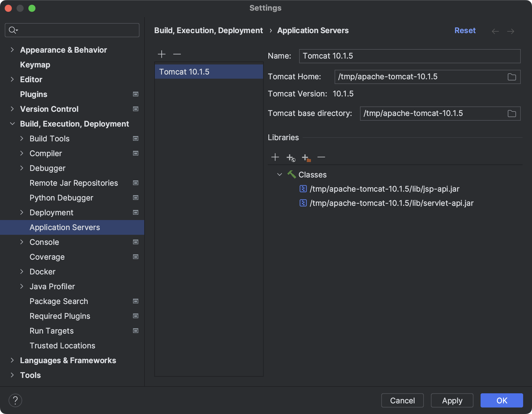Click the Apply button
532x414 pixels.
pyautogui.click(x=452, y=400)
